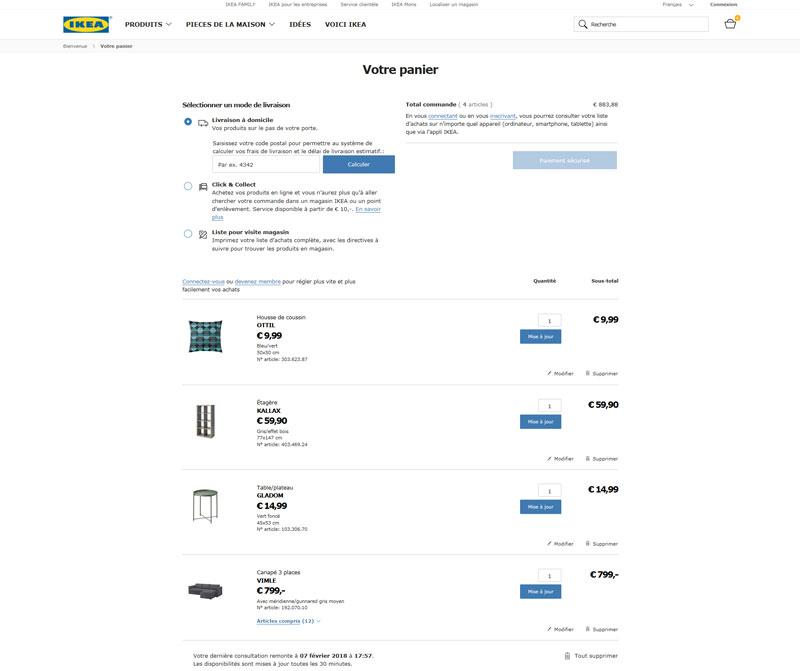This screenshot has width=800, height=671.
Task: Focus the Recherche search field
Action: [641, 24]
